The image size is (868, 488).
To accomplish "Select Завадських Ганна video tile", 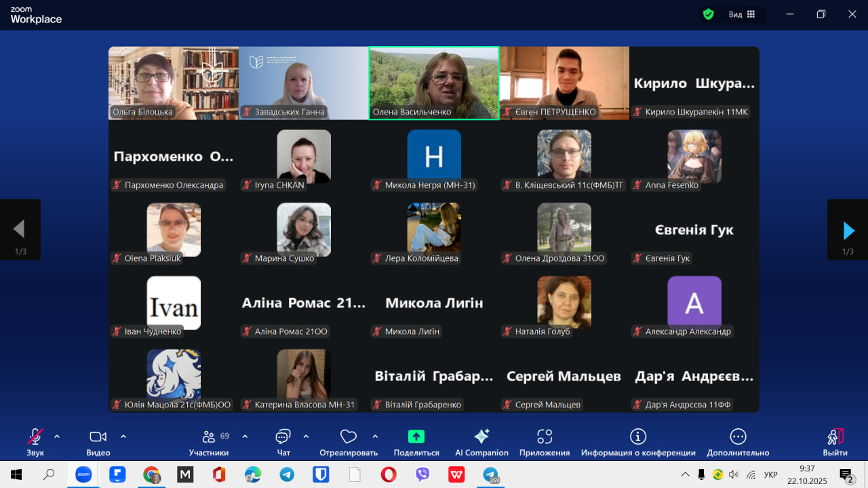I will [304, 83].
